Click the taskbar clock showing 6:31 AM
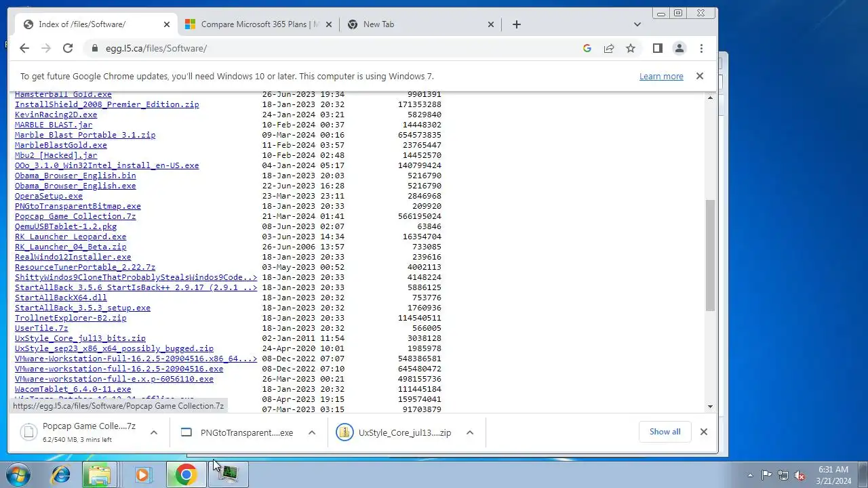The width and height of the screenshot is (868, 488). (x=833, y=474)
